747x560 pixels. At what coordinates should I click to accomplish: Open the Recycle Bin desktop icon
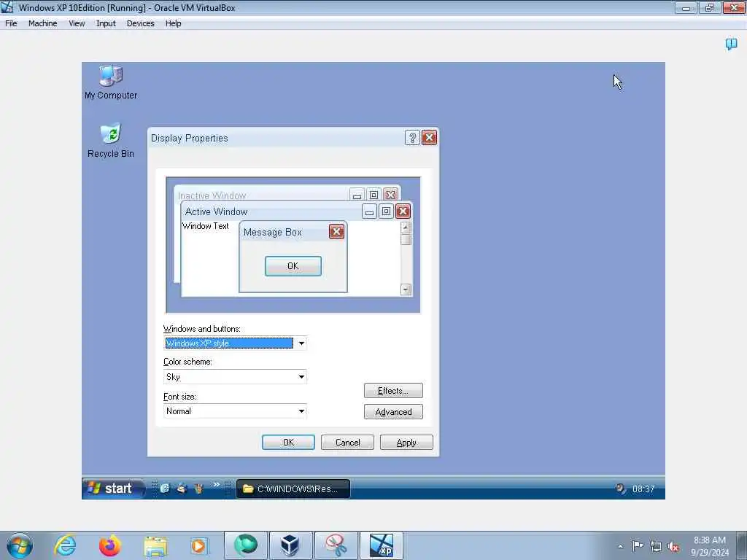pos(111,141)
